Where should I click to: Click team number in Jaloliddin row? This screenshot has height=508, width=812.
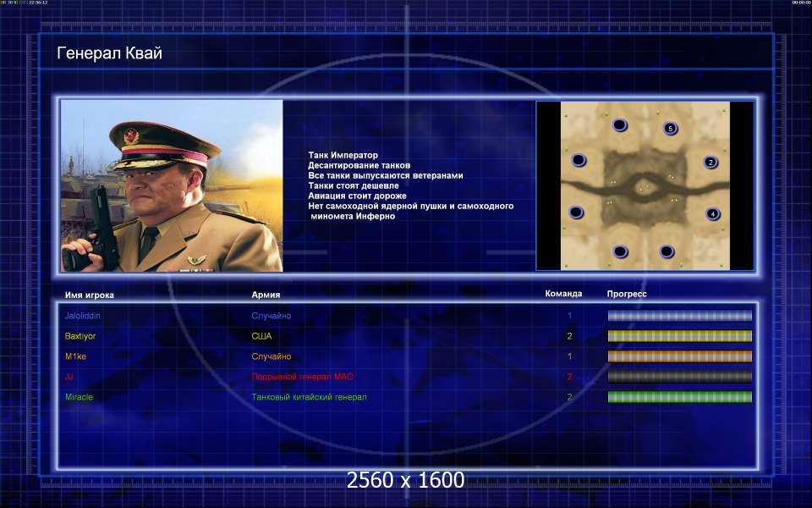click(x=569, y=316)
